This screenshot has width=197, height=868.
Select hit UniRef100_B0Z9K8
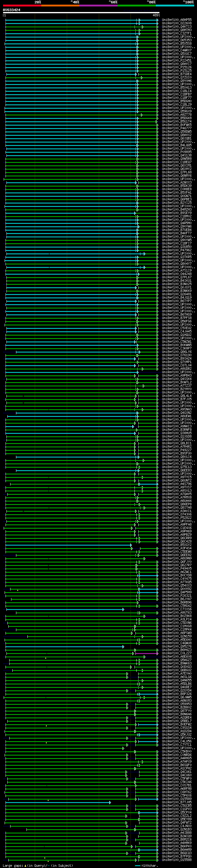(x=176, y=616)
